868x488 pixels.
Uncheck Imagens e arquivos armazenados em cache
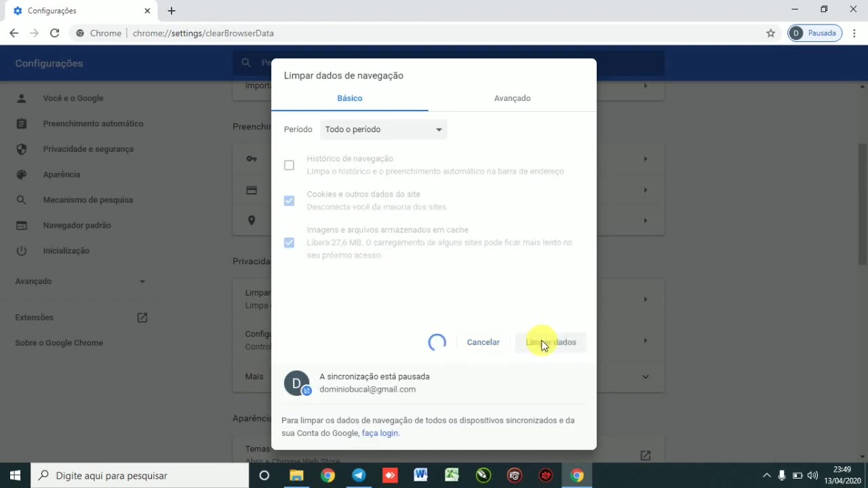290,243
